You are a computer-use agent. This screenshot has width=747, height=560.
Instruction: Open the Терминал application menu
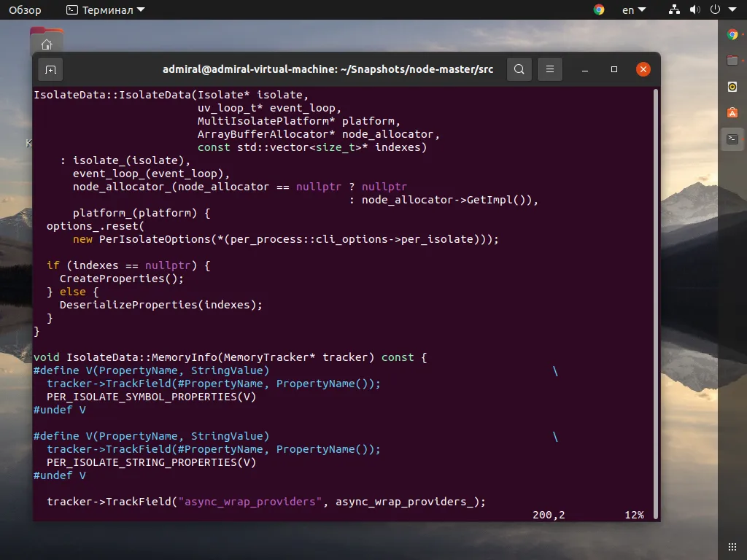click(x=105, y=9)
